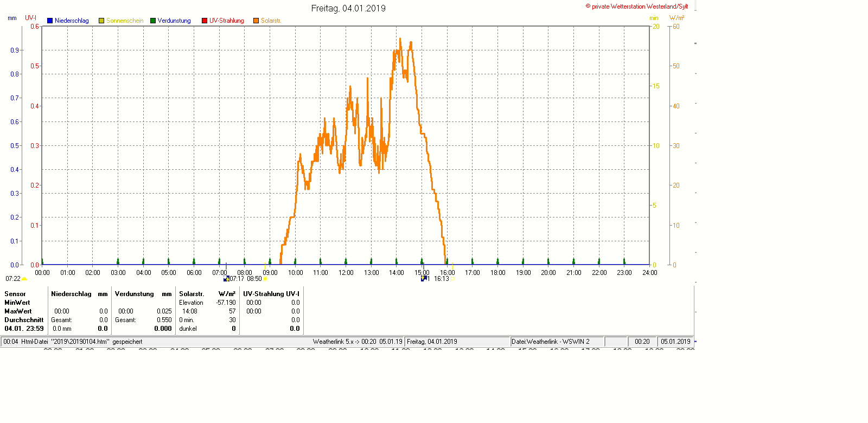
Task: Click the sunset icon left of 16:13
Action: (x=424, y=279)
